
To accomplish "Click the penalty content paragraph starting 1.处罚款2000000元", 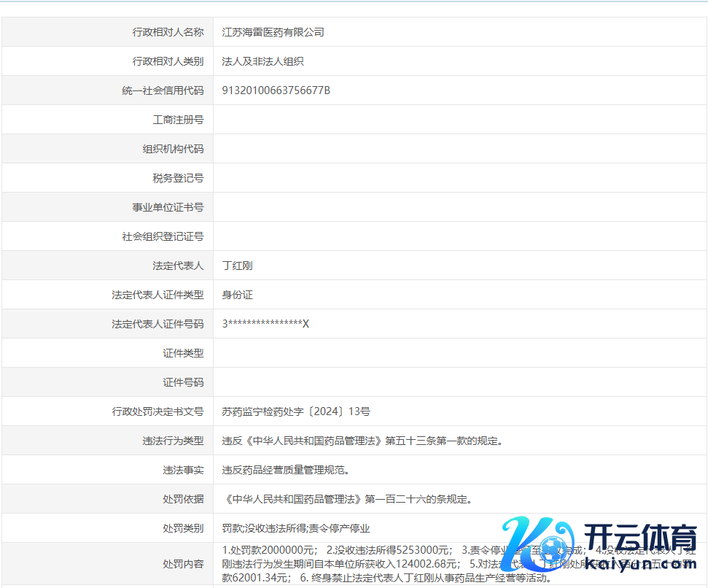I will (x=365, y=564).
